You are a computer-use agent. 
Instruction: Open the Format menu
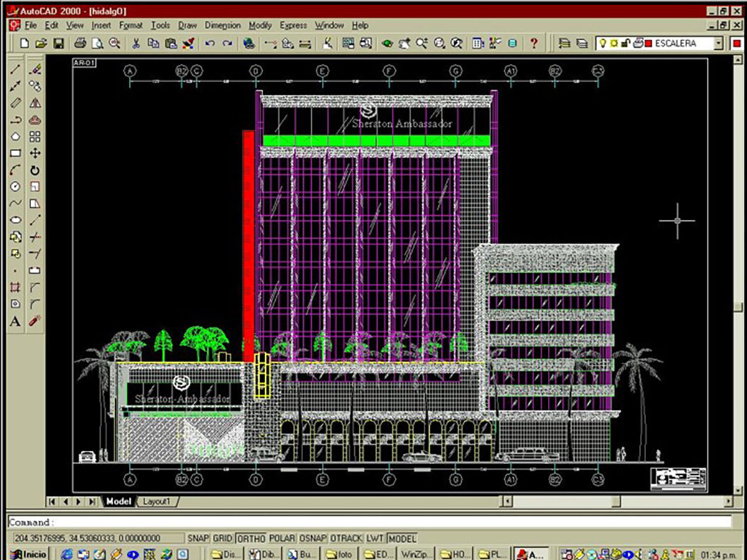(131, 26)
